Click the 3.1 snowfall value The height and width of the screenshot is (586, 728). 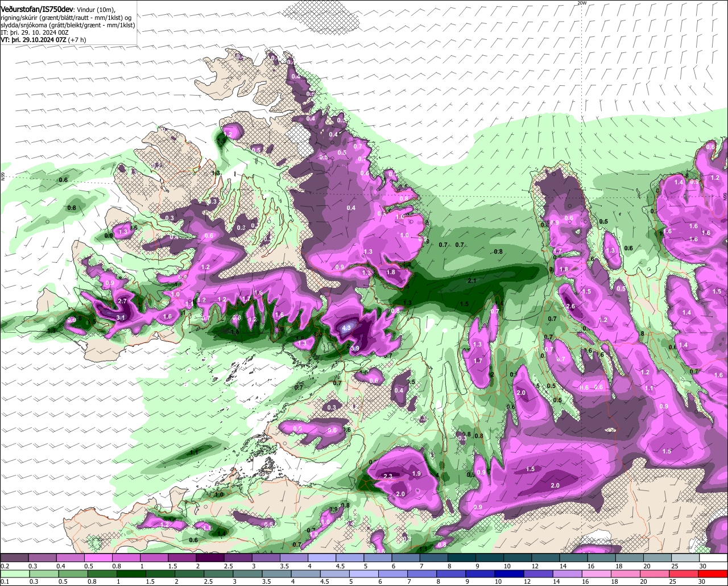coord(121,317)
